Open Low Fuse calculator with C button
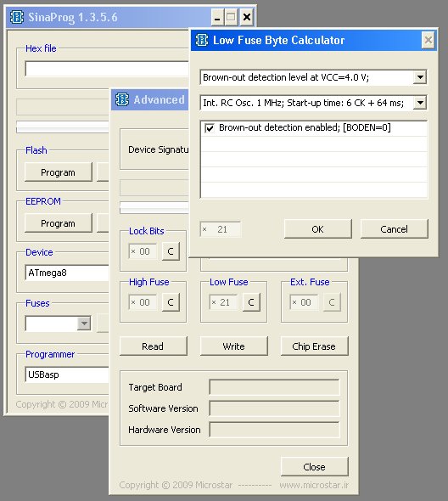Image resolution: width=448 pixels, height=501 pixels. [251, 302]
